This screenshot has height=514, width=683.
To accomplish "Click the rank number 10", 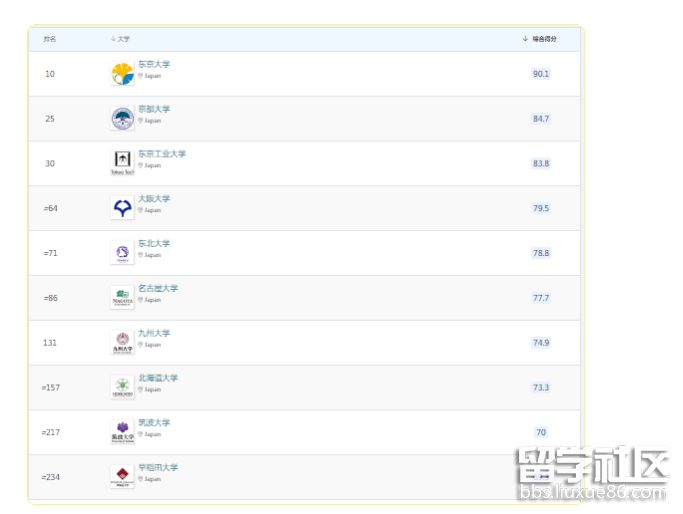I will point(50,74).
